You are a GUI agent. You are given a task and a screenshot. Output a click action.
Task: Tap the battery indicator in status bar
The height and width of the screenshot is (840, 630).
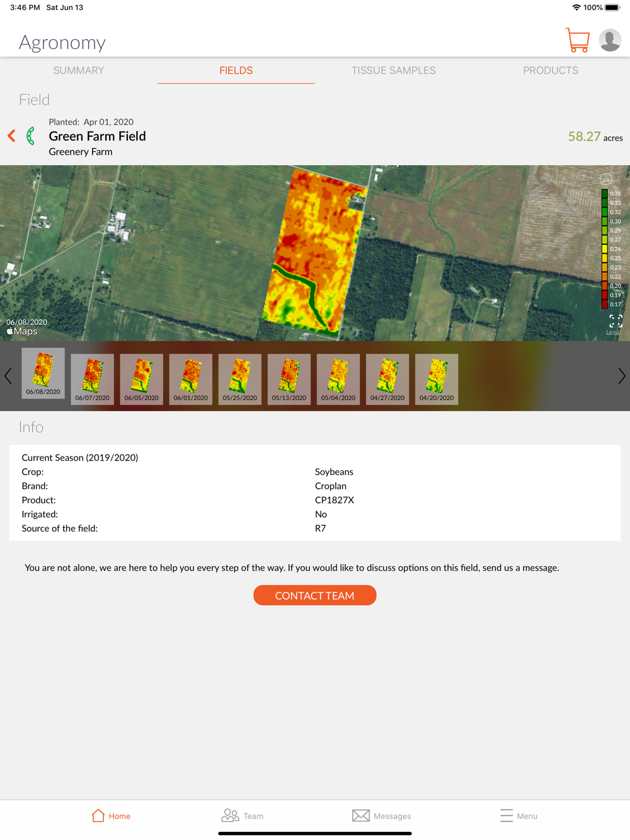612,8
